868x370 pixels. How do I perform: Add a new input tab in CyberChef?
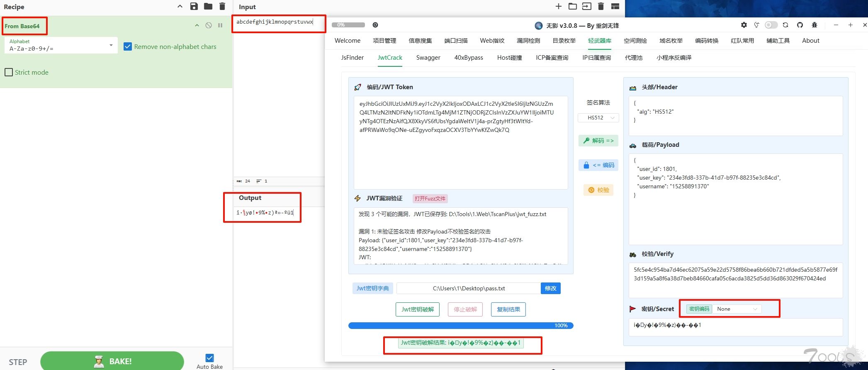(559, 6)
